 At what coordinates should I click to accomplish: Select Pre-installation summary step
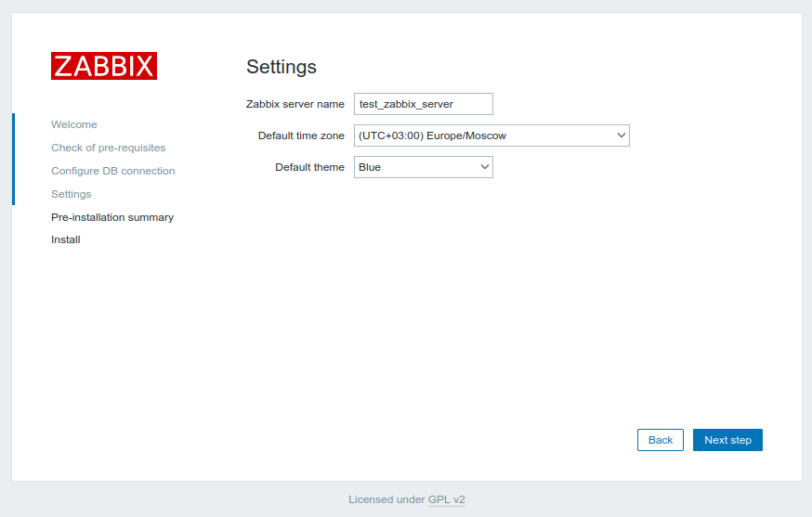(112, 217)
